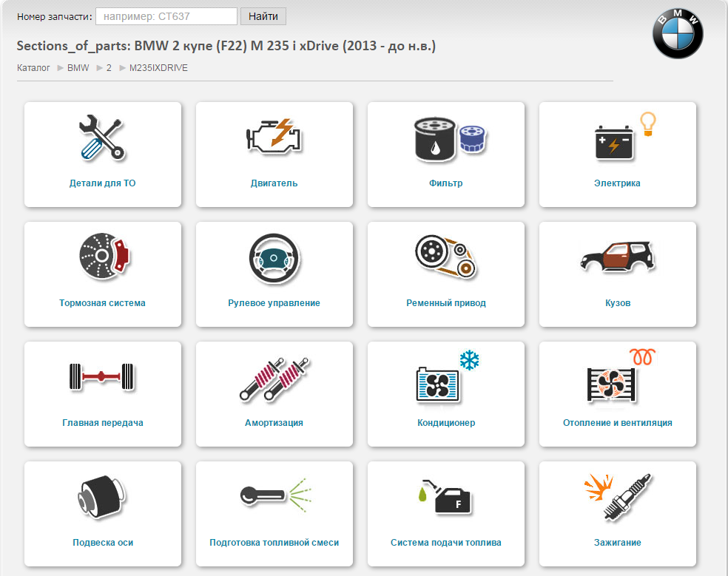Viewport: 728px width, 576px height.
Task: Open the air conditioner snowflake icon
Action: click(x=448, y=376)
